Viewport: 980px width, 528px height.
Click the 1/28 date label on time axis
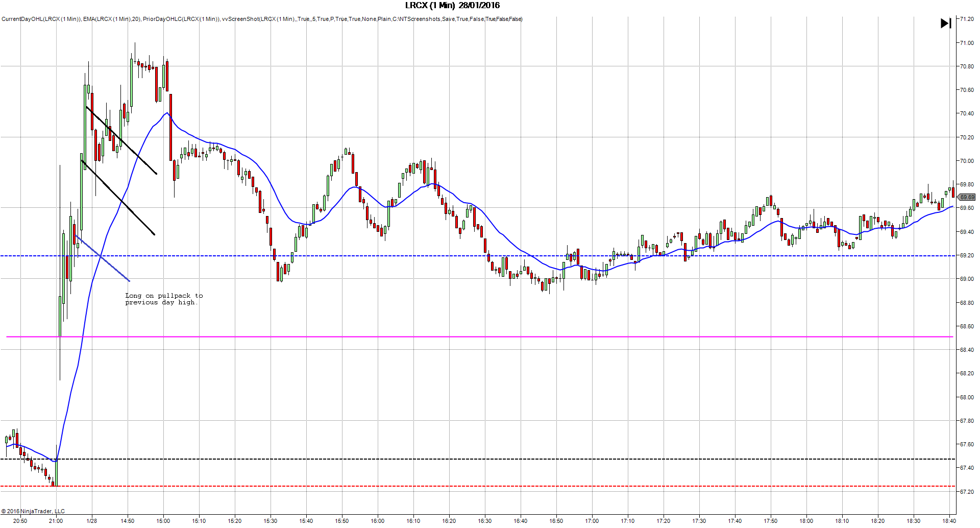[92, 521]
